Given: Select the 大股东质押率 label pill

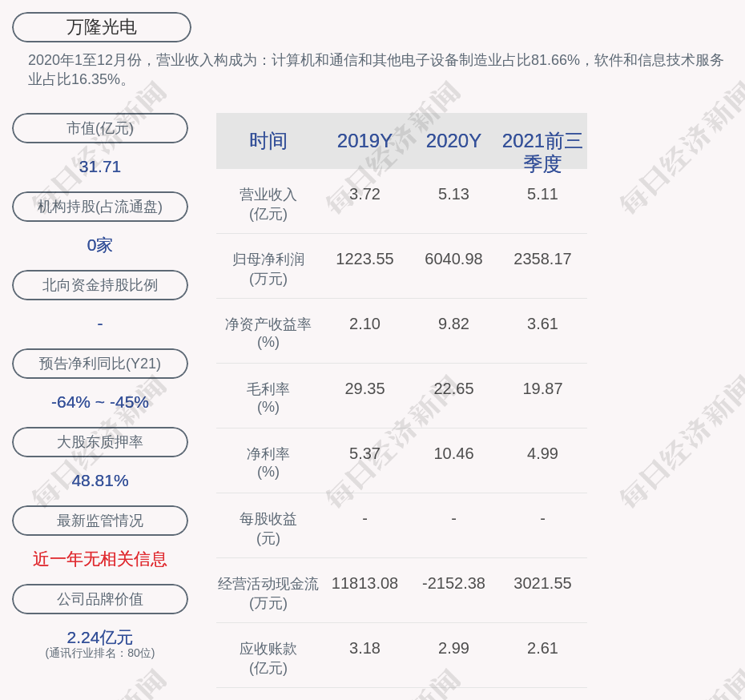Looking at the screenshot, I should tap(100, 442).
